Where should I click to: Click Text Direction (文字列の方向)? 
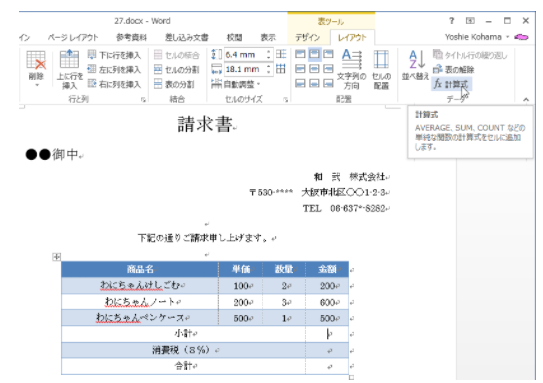click(x=351, y=69)
